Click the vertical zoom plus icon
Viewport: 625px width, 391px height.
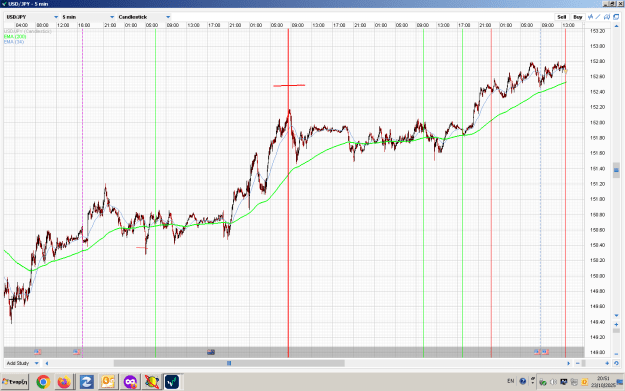coord(616,325)
